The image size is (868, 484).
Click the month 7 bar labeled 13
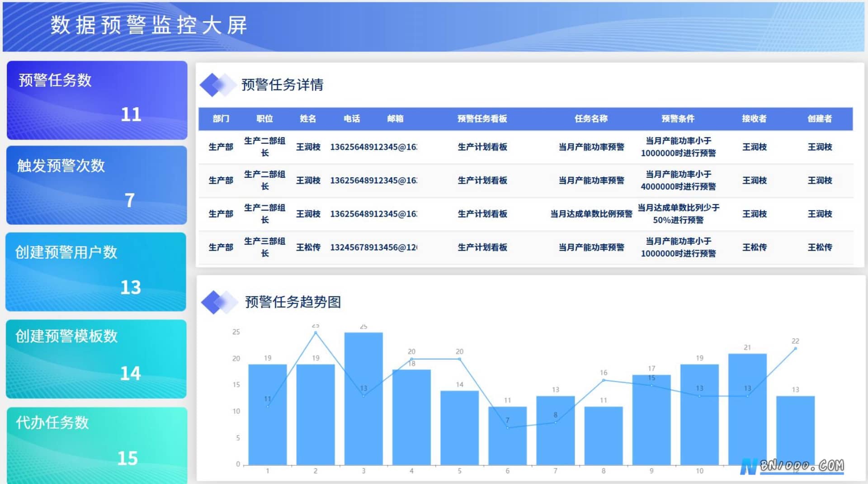point(556,431)
